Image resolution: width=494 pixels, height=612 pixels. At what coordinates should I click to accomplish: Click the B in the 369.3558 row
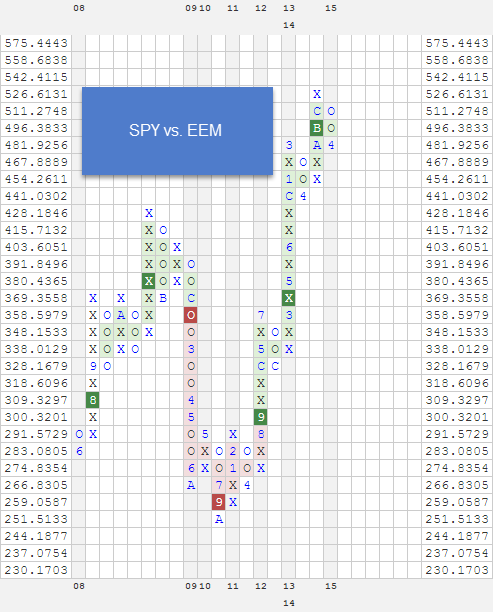tap(163, 298)
